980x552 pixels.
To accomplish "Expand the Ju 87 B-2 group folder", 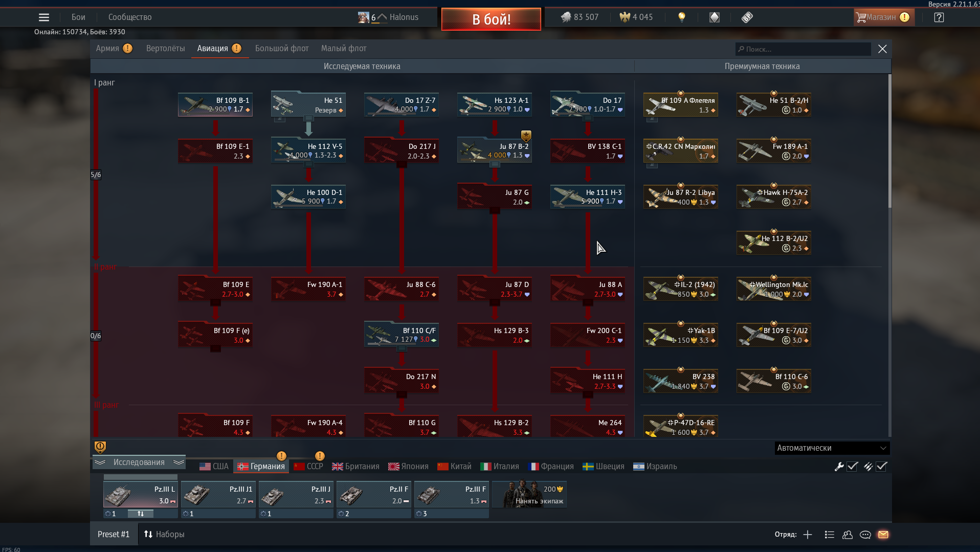I will tap(495, 165).
